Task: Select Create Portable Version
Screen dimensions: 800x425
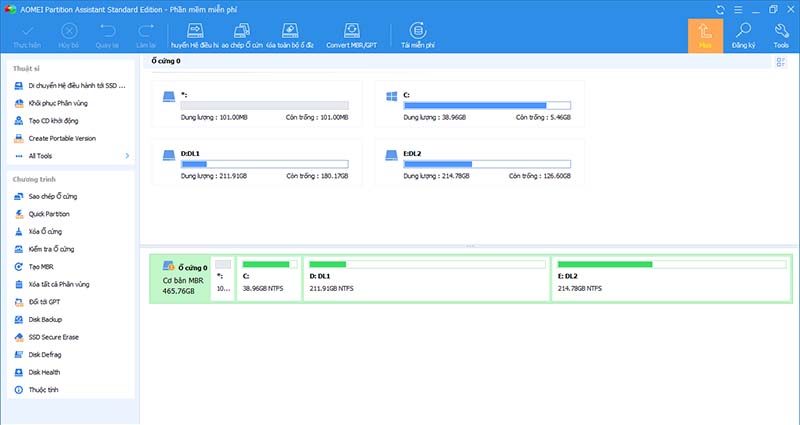Action: point(55,138)
